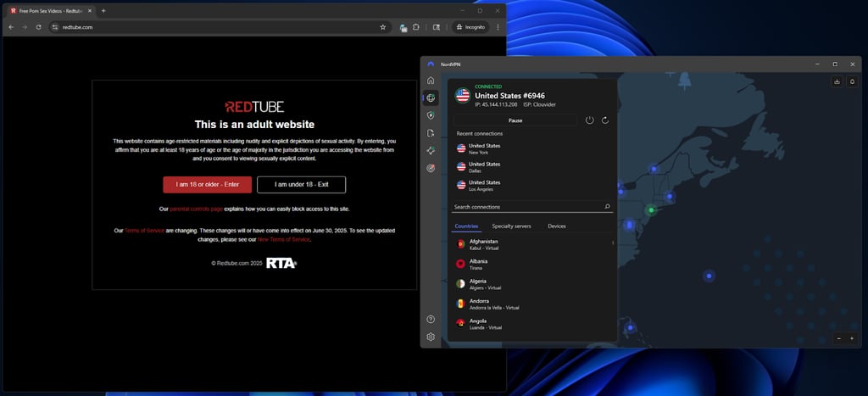868x396 pixels.
Task: Select Andorra in the countries list
Action: click(531, 304)
